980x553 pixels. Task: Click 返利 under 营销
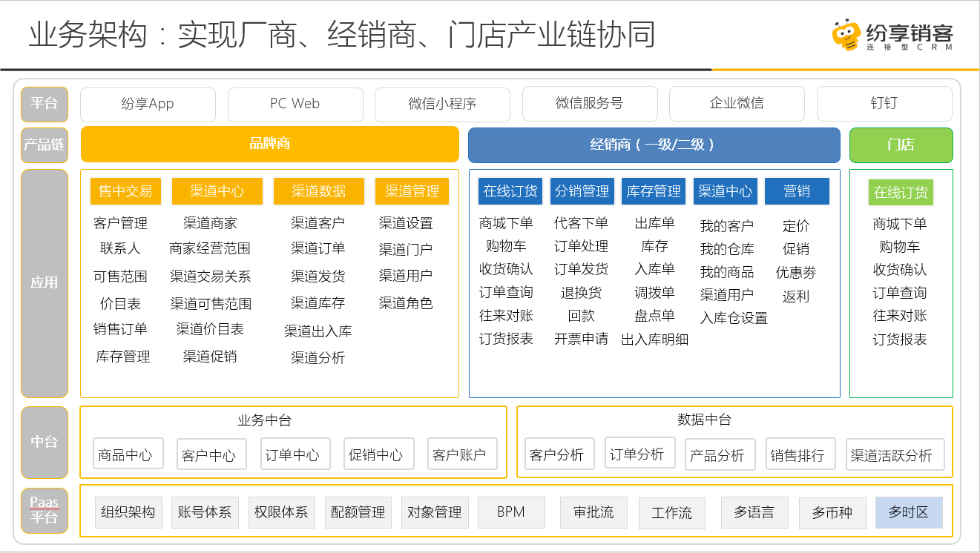click(x=796, y=297)
